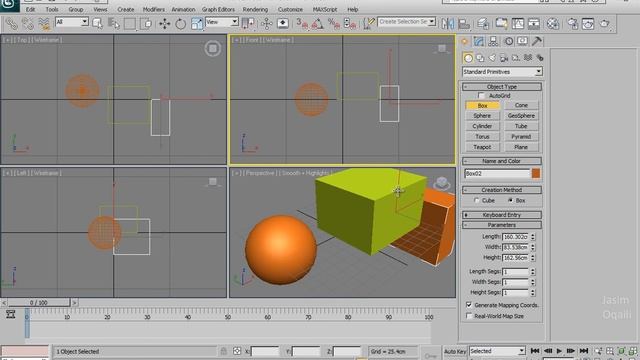
Task: Switch to the Hierarchy panel tab
Action: point(493,41)
